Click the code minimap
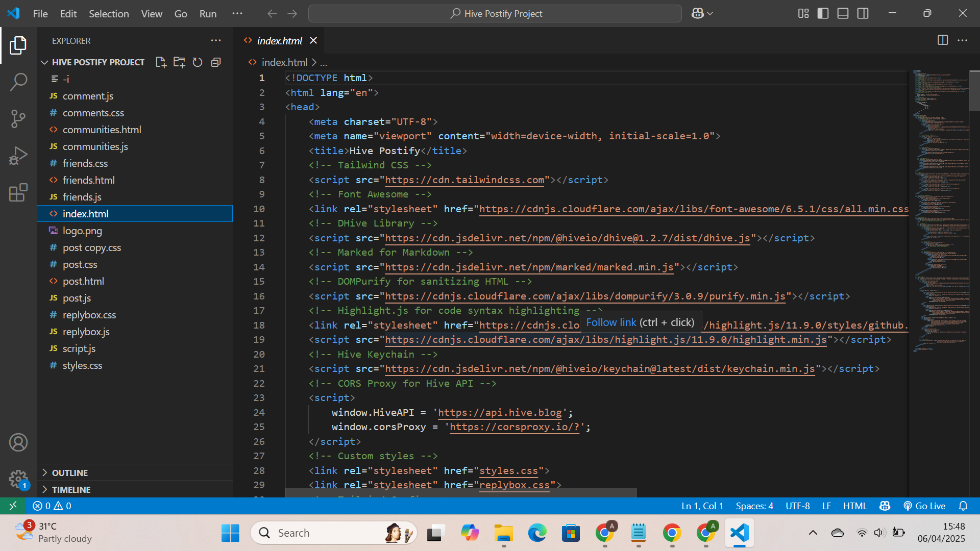This screenshot has height=551, width=980. [x=941, y=211]
